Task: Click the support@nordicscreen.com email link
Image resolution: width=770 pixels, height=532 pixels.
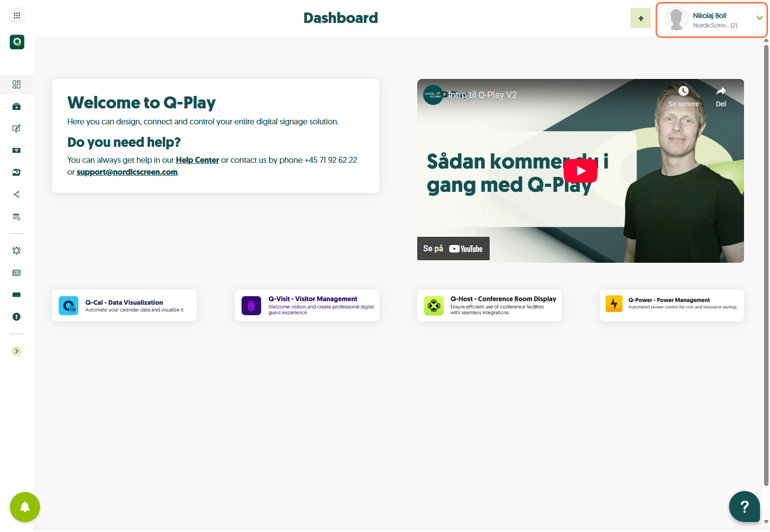Action: pos(127,172)
